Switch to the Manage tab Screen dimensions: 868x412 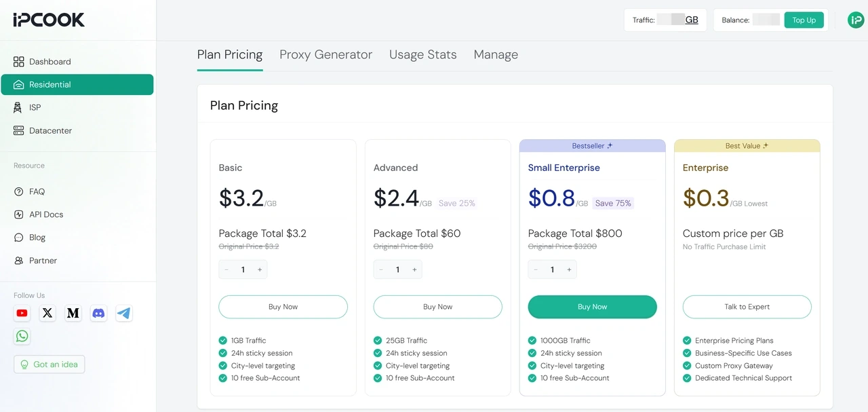point(496,55)
